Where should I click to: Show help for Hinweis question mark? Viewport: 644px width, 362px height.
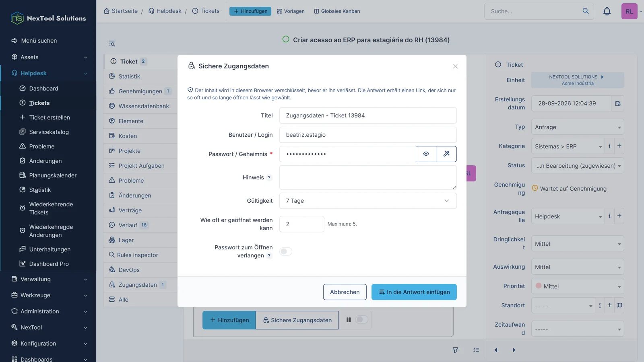(x=269, y=178)
